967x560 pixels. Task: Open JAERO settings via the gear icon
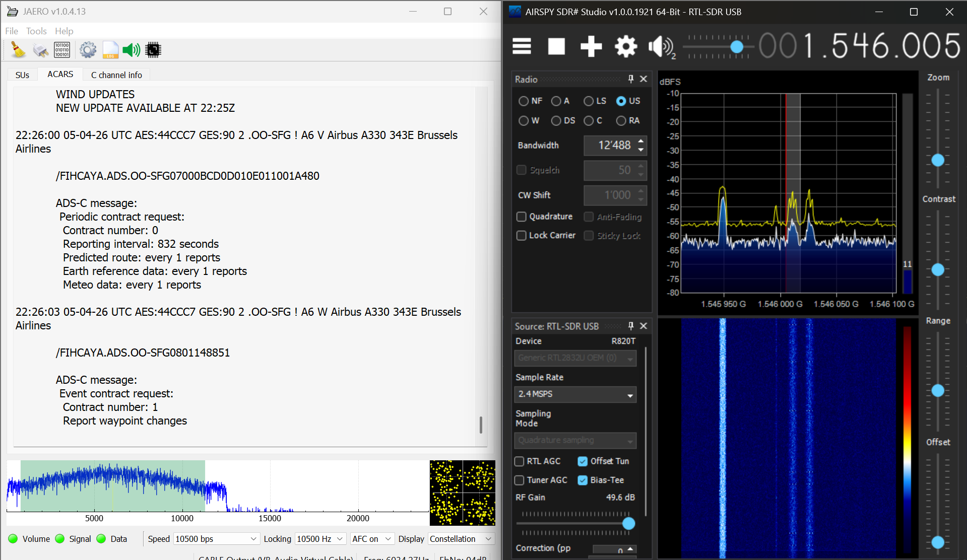[88, 50]
